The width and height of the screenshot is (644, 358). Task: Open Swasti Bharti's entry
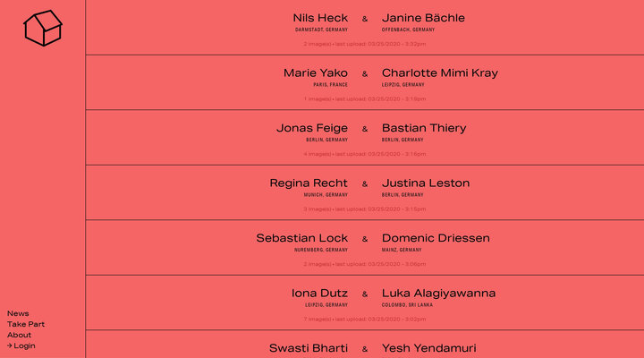pyautogui.click(x=309, y=348)
